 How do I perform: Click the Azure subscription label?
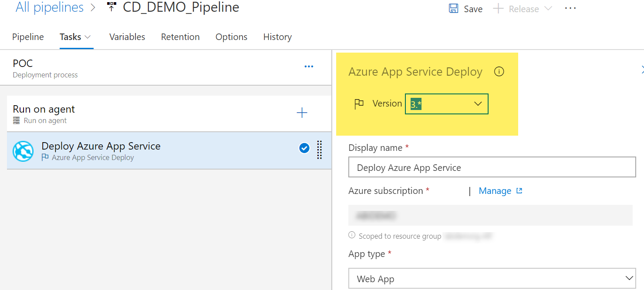pos(386,191)
